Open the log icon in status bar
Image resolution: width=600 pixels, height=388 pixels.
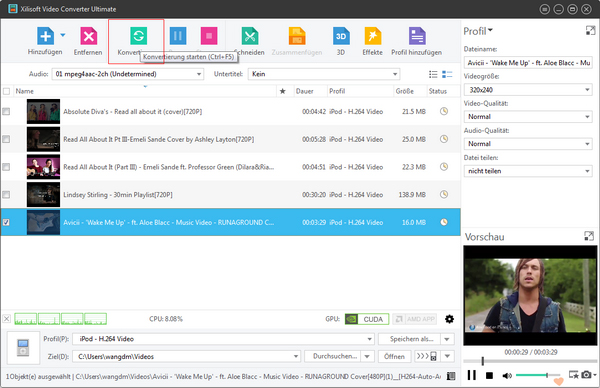click(451, 376)
